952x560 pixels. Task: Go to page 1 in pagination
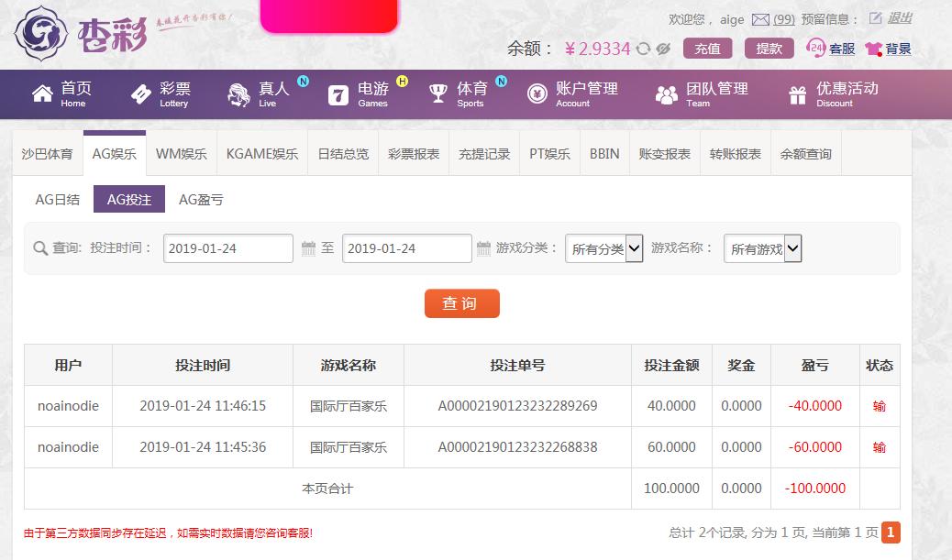pos(891,533)
